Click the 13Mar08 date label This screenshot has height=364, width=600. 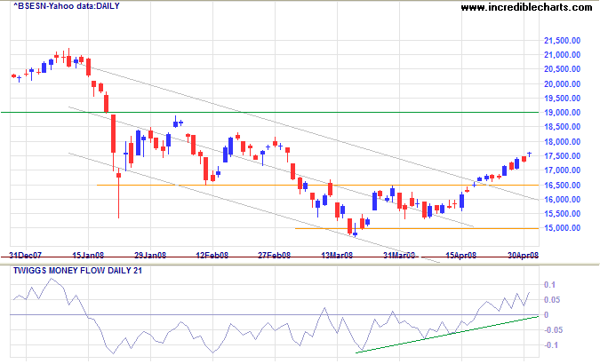click(337, 255)
